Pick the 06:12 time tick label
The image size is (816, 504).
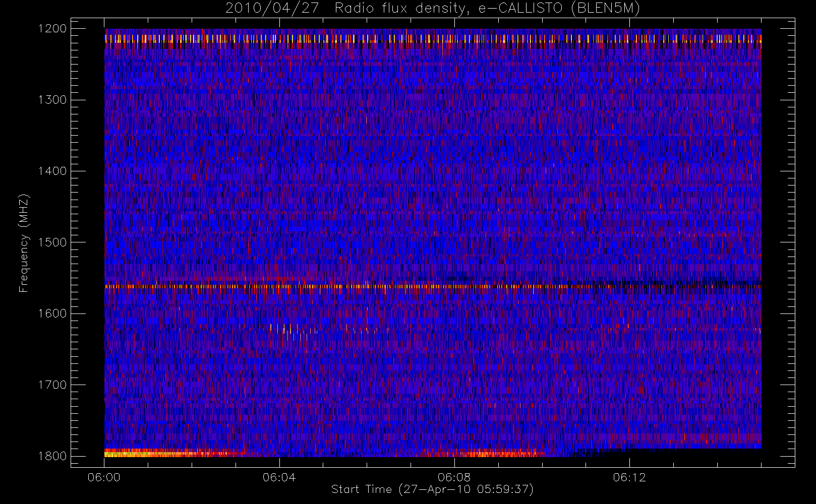[x=629, y=477]
